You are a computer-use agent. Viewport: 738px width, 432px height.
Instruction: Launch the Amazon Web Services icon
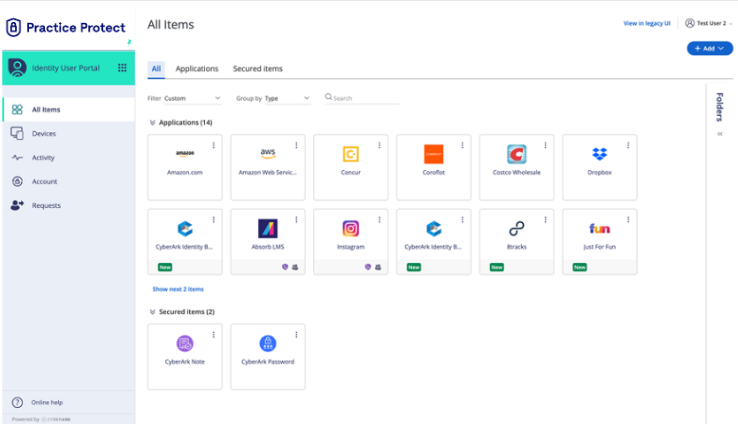(x=268, y=153)
